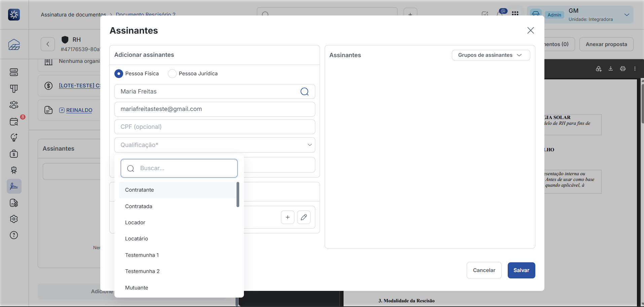Open the lightbulb ideas sidebar icon
Screen dimensions: 644x307
14,137
